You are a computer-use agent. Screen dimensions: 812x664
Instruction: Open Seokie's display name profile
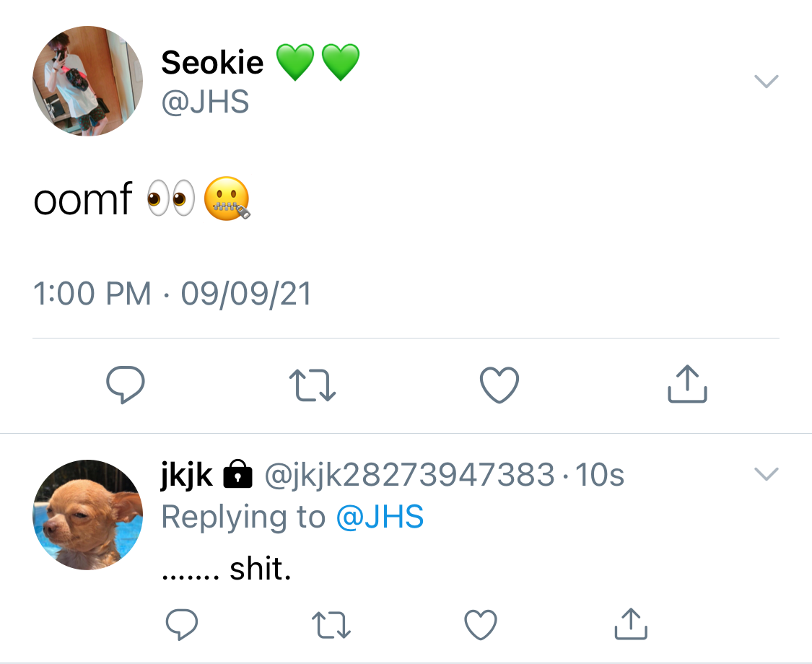click(212, 63)
